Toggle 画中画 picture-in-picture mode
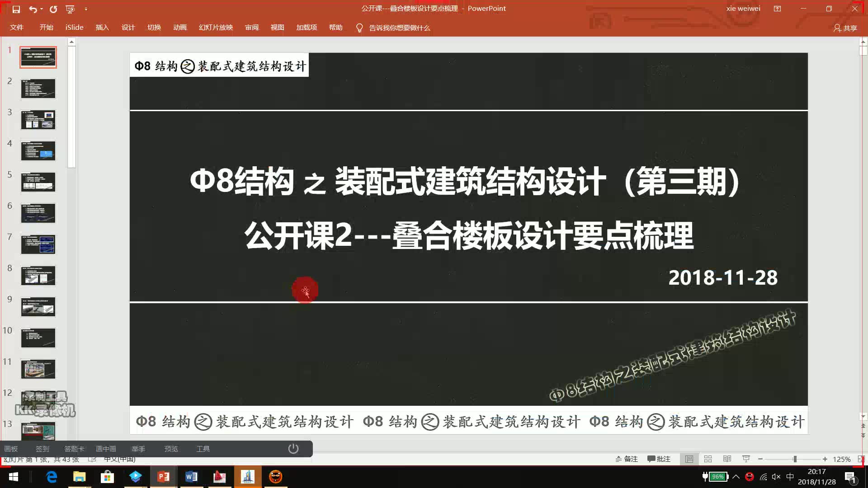Viewport: 868px width, 488px height. 105,449
